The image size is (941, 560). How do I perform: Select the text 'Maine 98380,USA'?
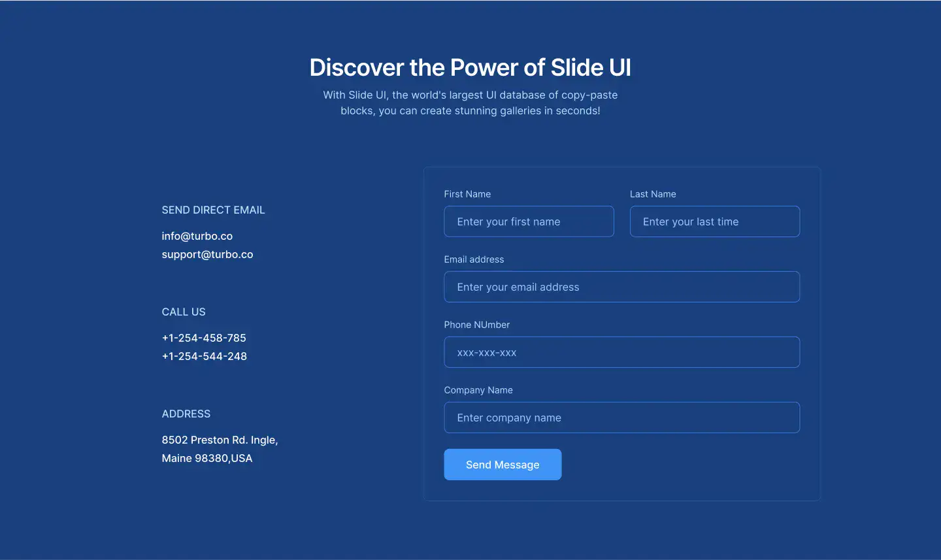click(207, 458)
